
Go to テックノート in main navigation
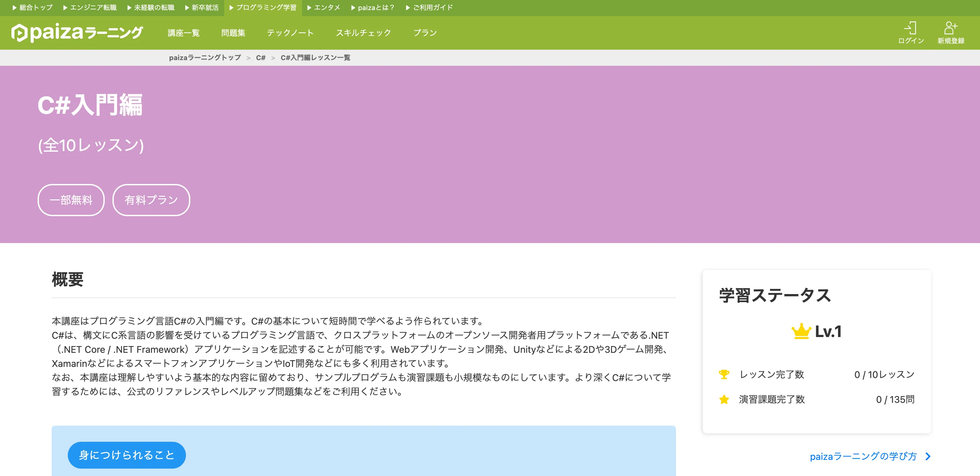tap(290, 33)
